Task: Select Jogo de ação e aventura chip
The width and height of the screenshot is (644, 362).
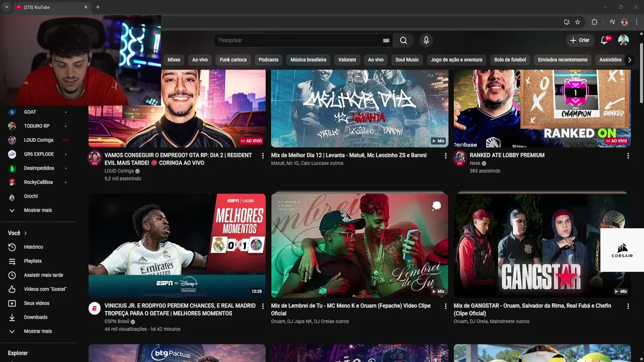Action: pyautogui.click(x=456, y=60)
